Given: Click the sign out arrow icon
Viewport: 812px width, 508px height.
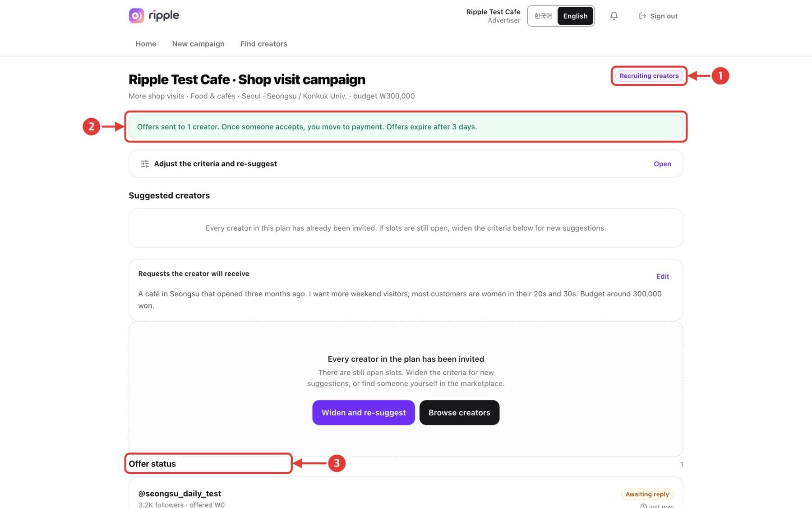Looking at the screenshot, I should point(642,16).
